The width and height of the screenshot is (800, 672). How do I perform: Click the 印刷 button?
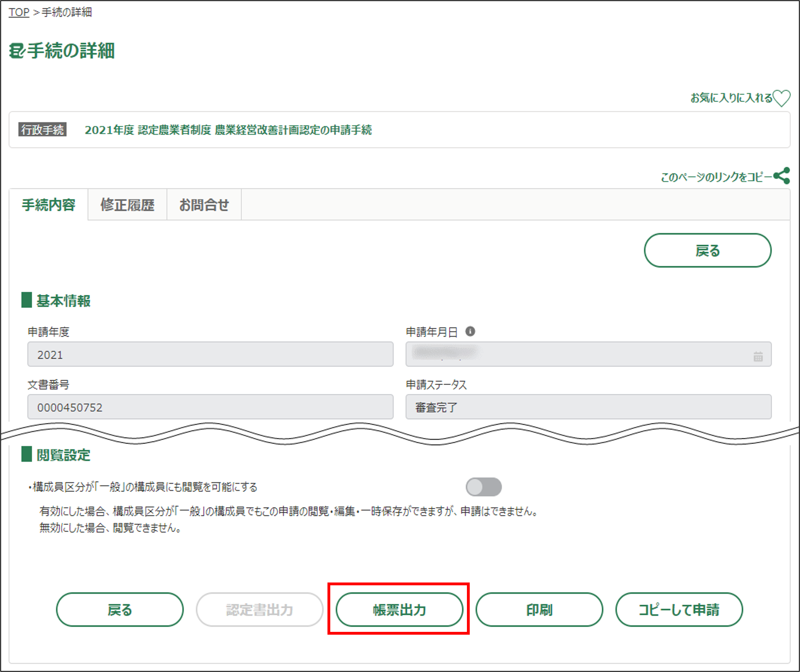click(x=539, y=609)
